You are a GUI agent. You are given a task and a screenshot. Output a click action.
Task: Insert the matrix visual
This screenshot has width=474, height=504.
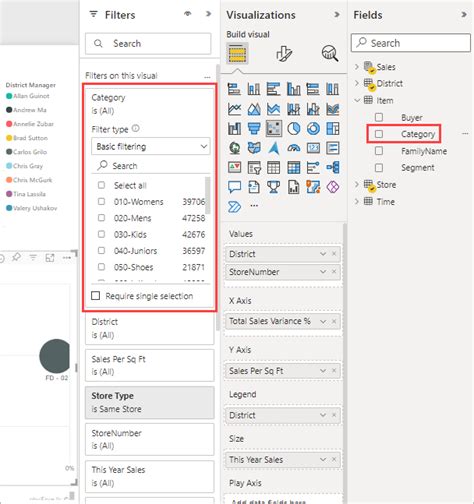(x=293, y=168)
